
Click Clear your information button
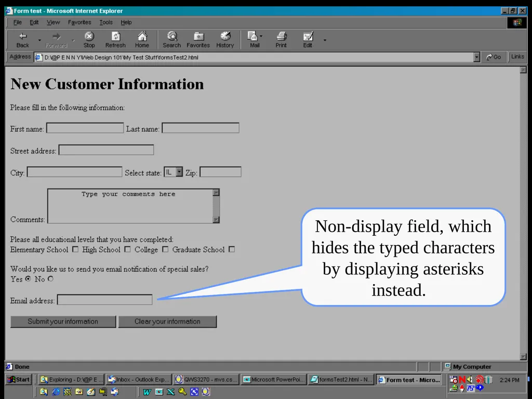click(167, 322)
